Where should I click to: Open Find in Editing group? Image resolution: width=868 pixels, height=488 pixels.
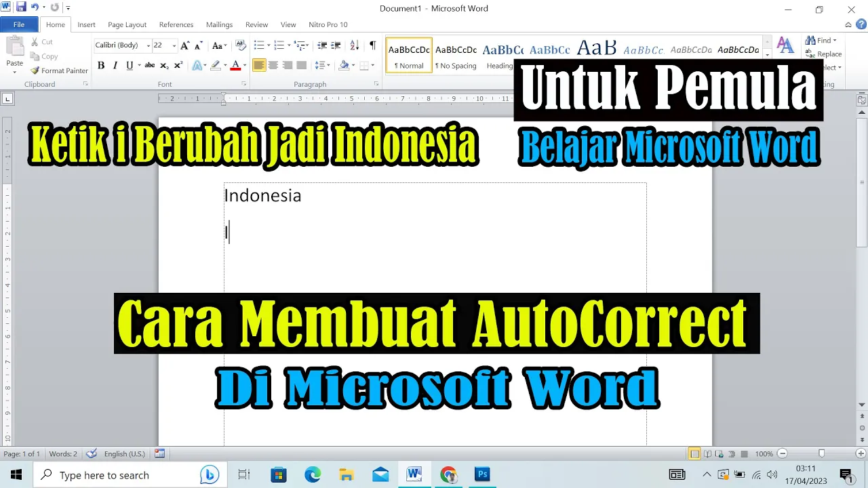pos(821,41)
